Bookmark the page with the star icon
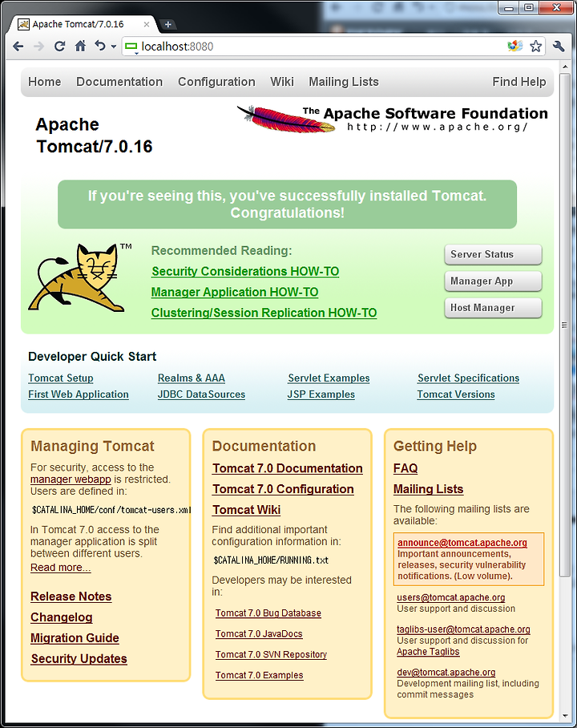This screenshot has width=577, height=728. tap(535, 46)
